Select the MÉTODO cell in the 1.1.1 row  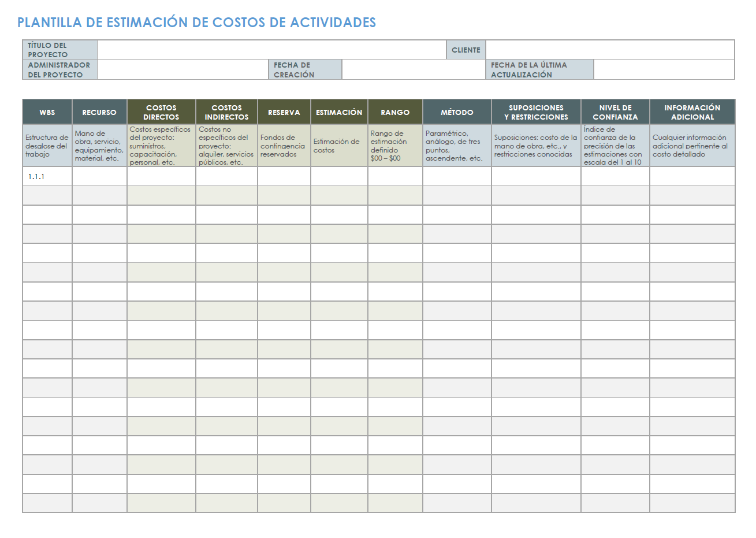(457, 176)
